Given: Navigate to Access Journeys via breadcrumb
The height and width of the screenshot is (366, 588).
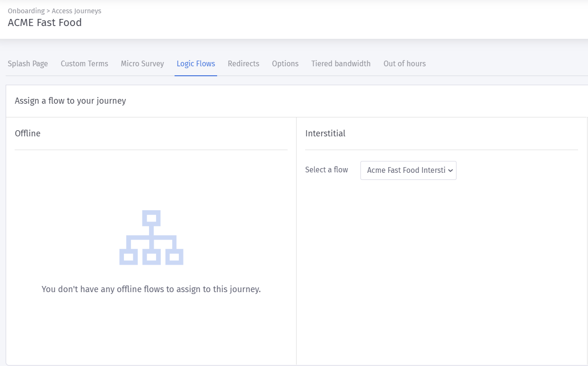Looking at the screenshot, I should tap(77, 11).
